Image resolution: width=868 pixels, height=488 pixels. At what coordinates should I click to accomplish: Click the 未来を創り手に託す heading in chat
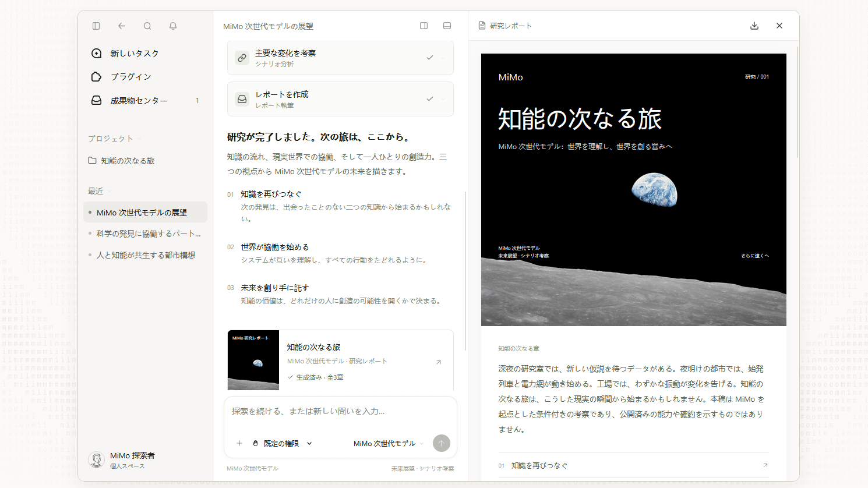click(275, 288)
